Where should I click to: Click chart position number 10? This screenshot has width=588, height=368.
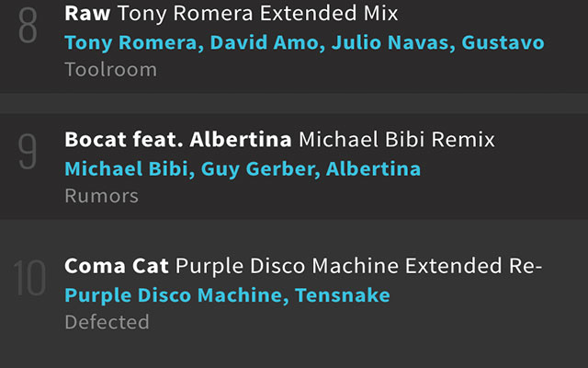pos(29,280)
